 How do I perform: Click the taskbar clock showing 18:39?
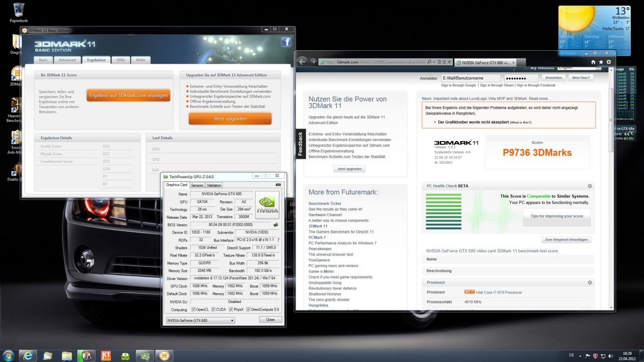coord(627,356)
